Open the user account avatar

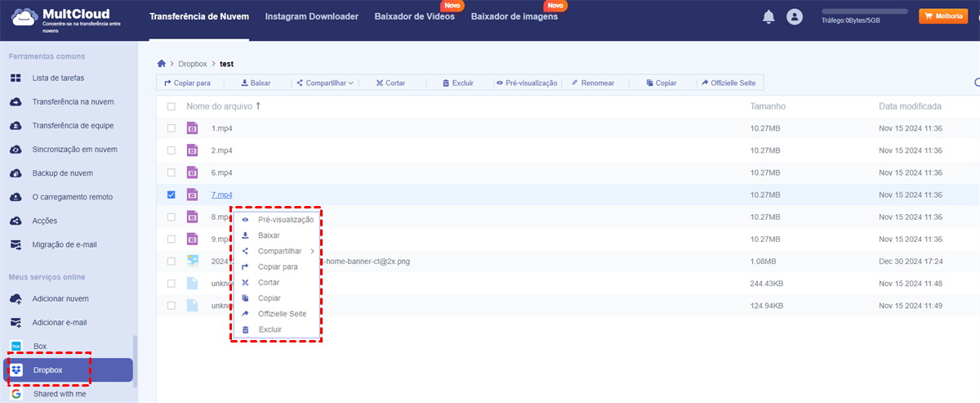pyautogui.click(x=795, y=16)
